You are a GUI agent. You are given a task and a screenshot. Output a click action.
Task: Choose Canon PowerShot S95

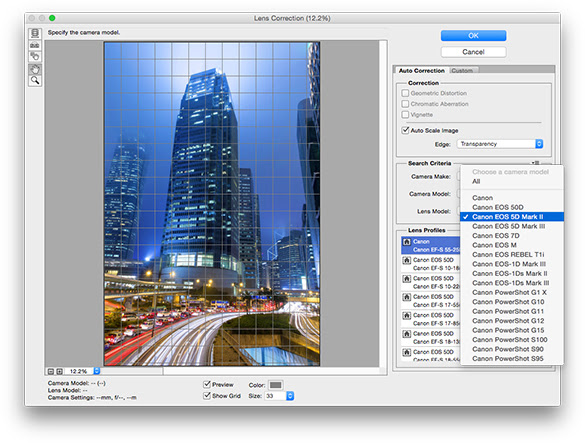[512, 359]
